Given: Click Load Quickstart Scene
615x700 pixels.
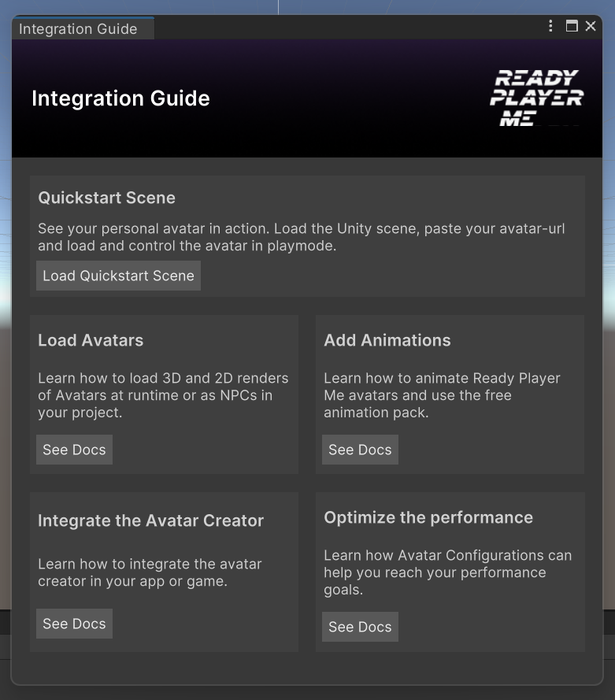Looking at the screenshot, I should point(118,275).
